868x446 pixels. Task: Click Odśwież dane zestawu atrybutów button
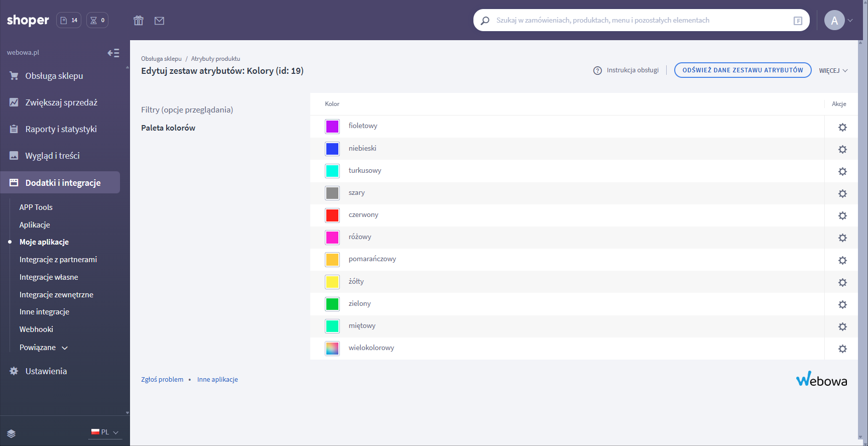click(x=742, y=70)
